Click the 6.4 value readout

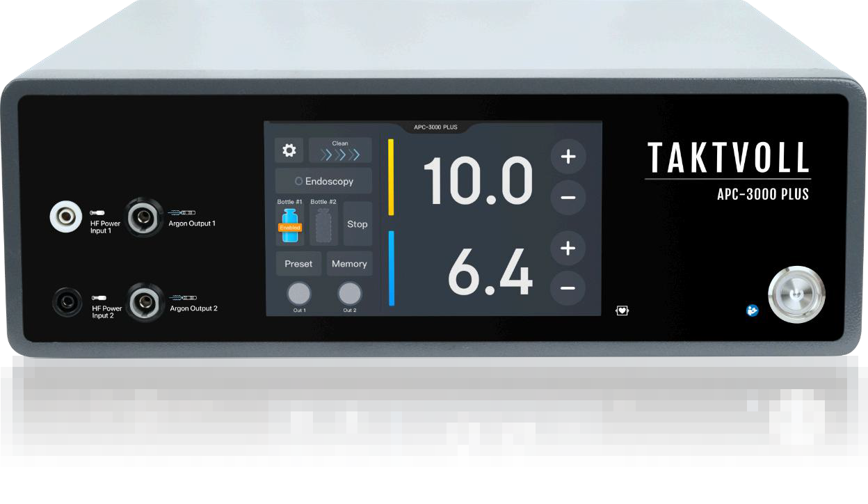[x=491, y=271]
